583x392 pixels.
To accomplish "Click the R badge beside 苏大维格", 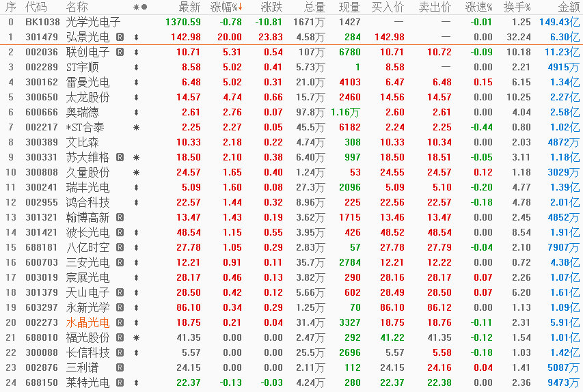I will 120,157.
